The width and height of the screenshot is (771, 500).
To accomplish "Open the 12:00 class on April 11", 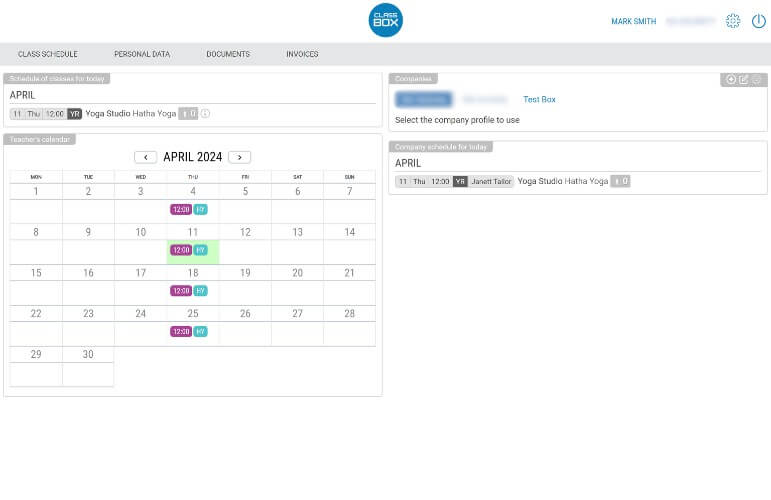I will pyautogui.click(x=181, y=250).
